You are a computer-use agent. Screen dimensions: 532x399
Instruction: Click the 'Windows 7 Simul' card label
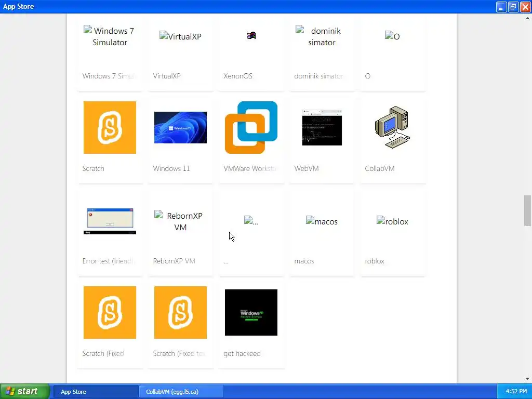point(109,76)
